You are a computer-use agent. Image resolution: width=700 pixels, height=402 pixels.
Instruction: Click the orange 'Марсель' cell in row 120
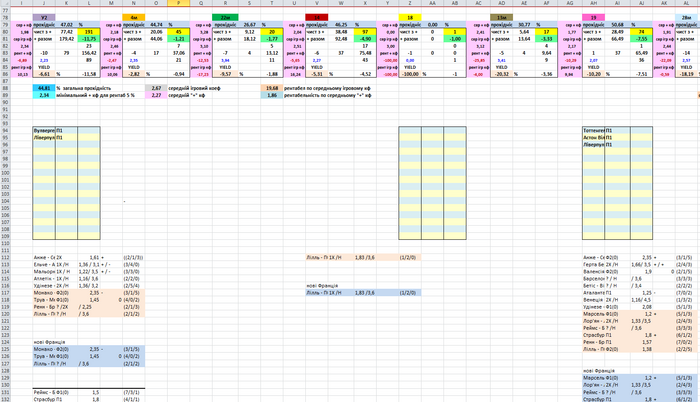[x=593, y=314]
